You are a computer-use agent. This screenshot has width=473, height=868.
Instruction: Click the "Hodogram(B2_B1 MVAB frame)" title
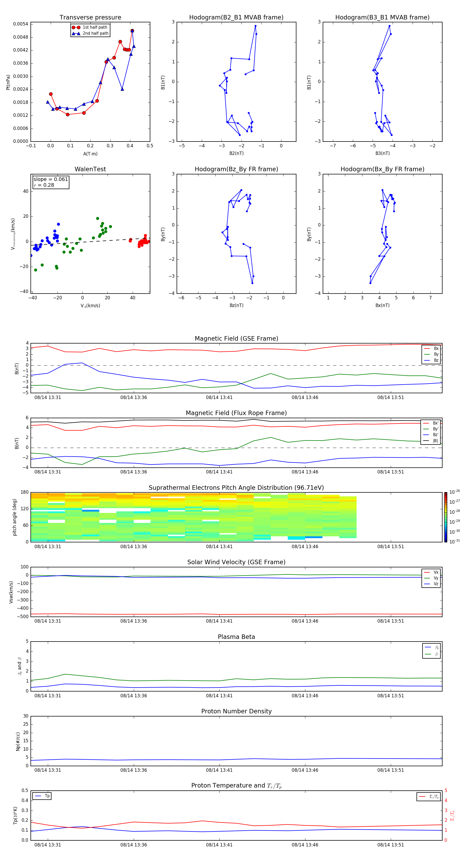coord(236,18)
